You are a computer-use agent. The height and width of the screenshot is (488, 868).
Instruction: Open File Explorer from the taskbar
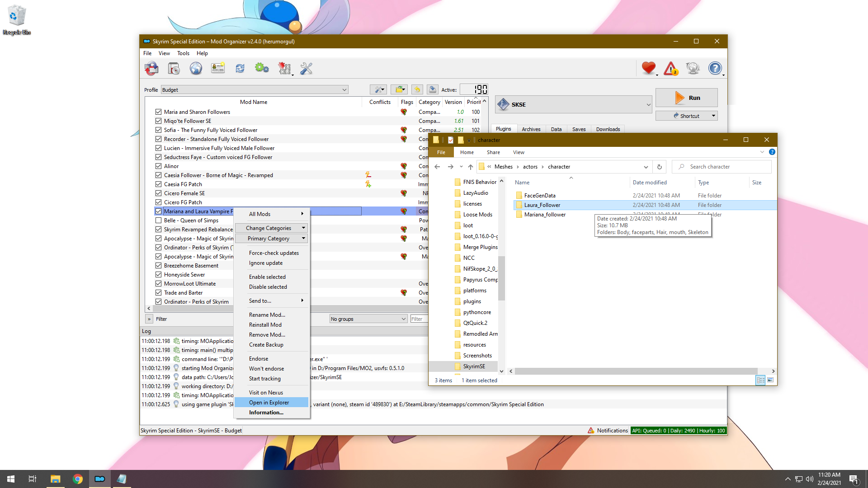coord(55,479)
